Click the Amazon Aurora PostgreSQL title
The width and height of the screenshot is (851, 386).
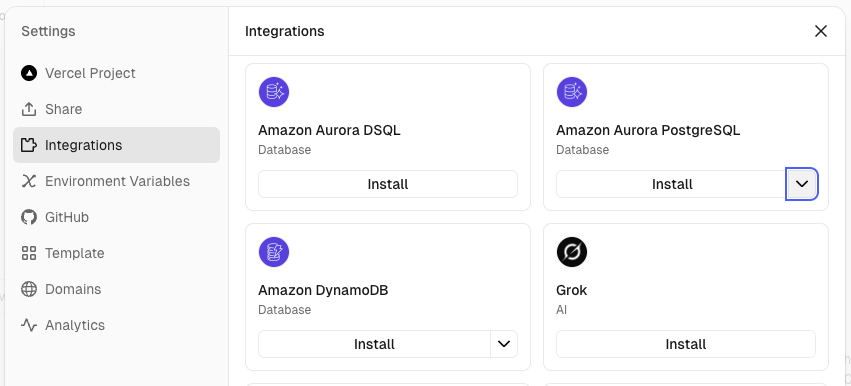coord(648,130)
